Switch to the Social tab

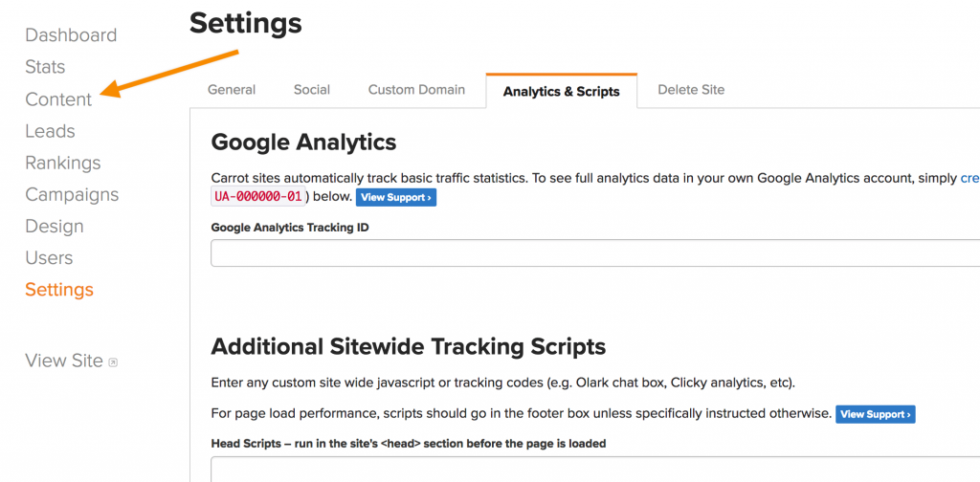click(x=312, y=90)
